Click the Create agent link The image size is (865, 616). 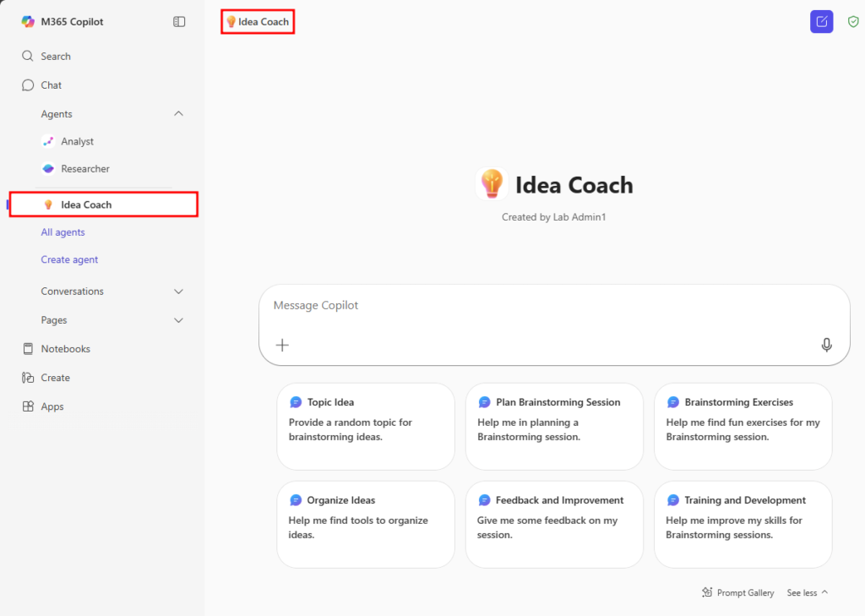[x=70, y=260]
